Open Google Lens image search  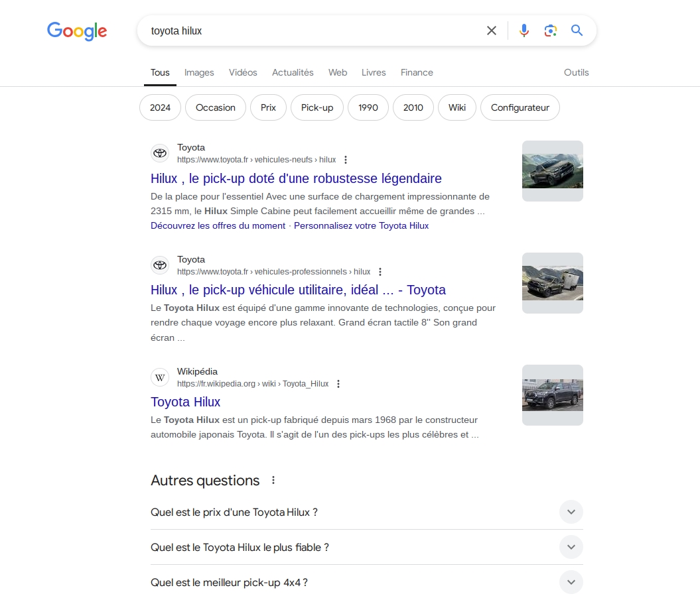click(x=550, y=30)
